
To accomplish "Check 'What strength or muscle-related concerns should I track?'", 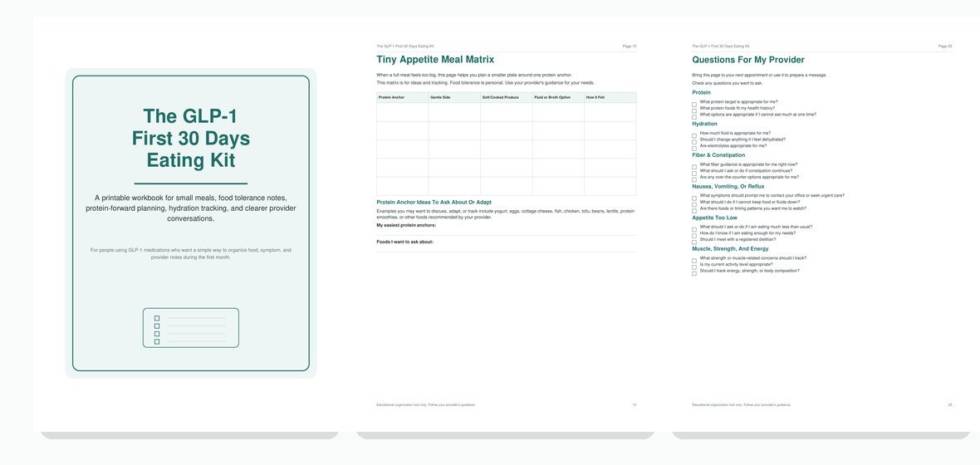I will [x=694, y=261].
